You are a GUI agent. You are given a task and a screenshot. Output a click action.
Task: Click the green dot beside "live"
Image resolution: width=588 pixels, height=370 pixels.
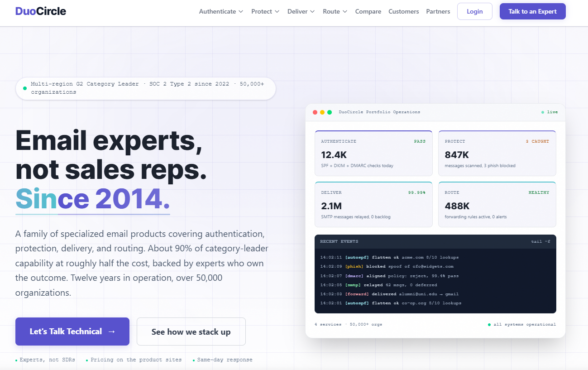543,112
